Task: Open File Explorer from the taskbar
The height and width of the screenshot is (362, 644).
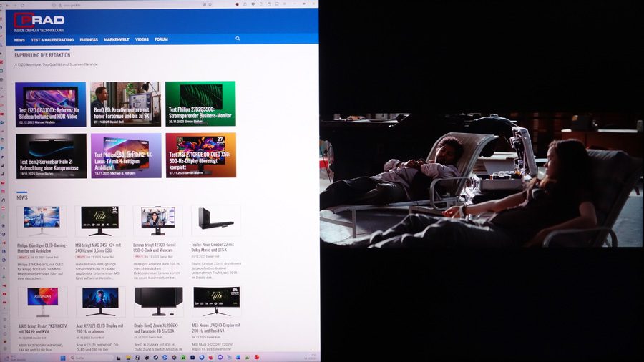Action: [129, 356]
